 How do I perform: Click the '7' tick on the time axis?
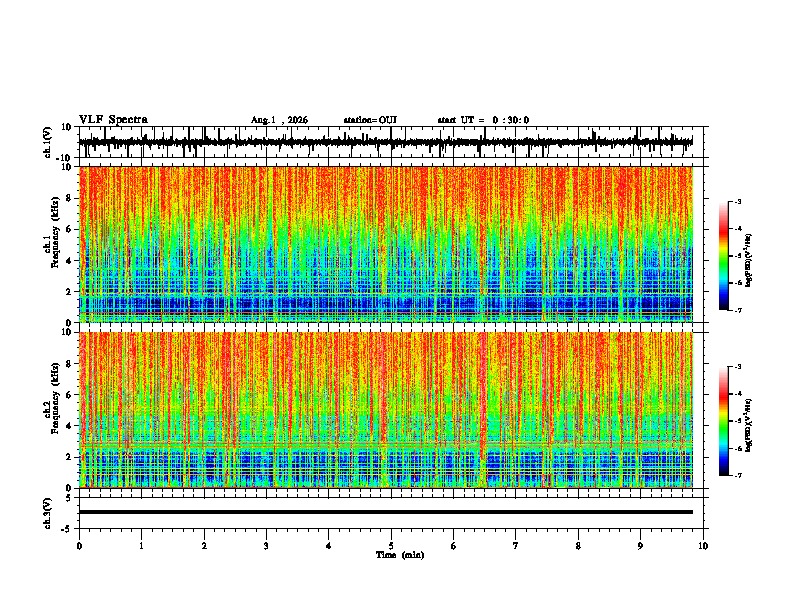pyautogui.click(x=516, y=546)
